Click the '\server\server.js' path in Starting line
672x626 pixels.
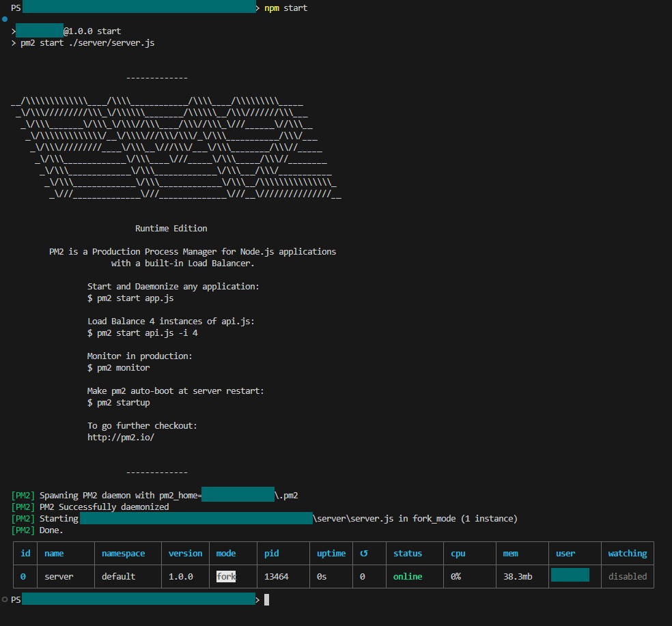click(x=353, y=518)
